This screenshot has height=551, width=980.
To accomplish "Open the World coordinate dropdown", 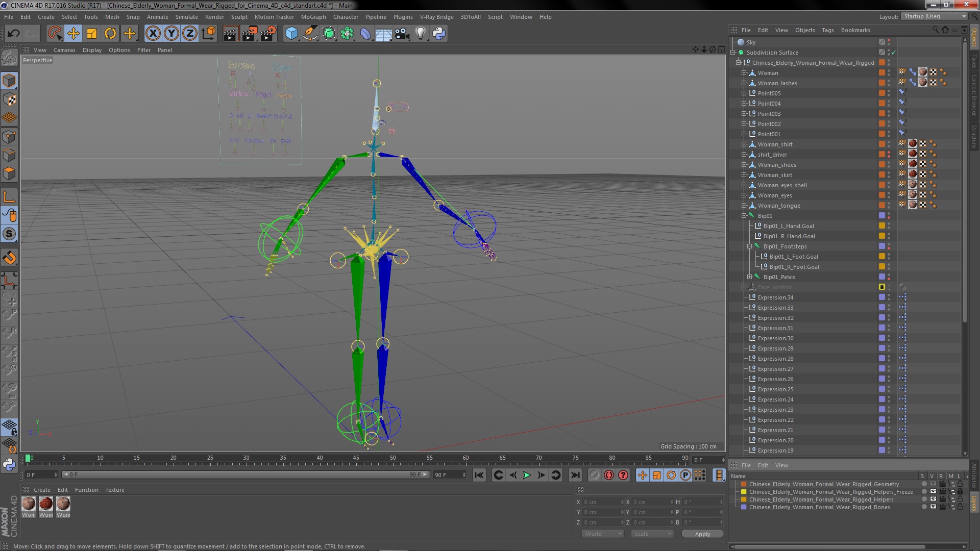I will pos(602,534).
